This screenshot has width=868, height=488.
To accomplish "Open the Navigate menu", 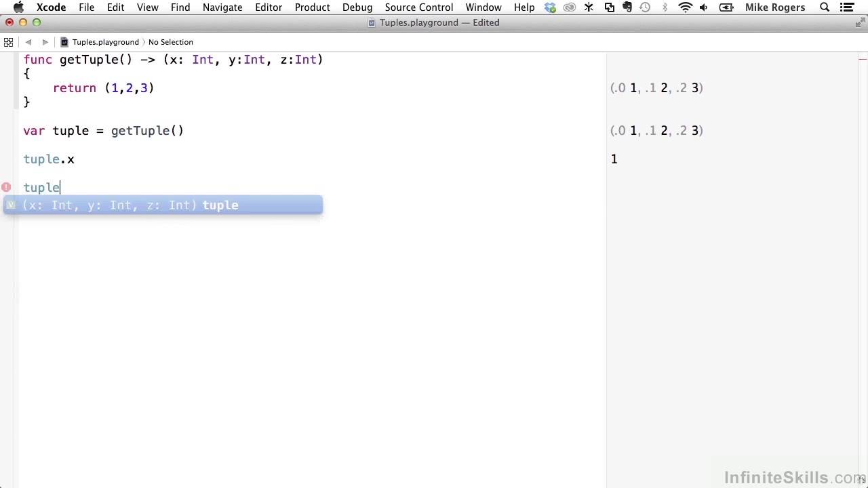I will (x=222, y=7).
